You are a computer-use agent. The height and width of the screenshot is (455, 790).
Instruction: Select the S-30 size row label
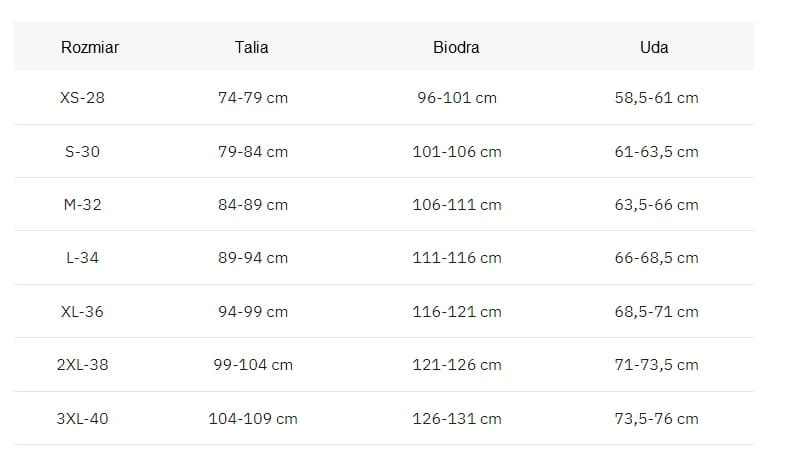(x=82, y=151)
